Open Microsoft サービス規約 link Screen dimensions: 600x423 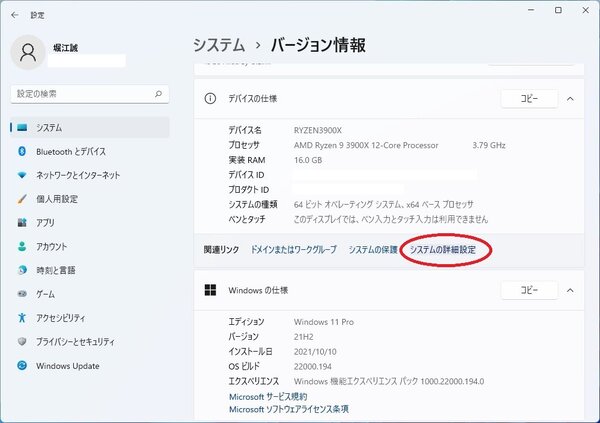[x=268, y=397]
